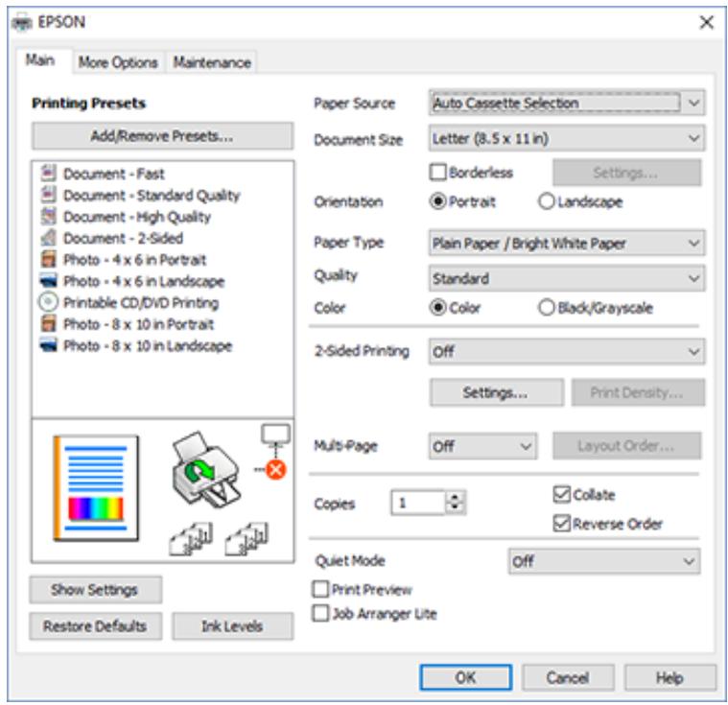Click the printer illustration in the preview
The height and width of the screenshot is (705, 728).
206,470
